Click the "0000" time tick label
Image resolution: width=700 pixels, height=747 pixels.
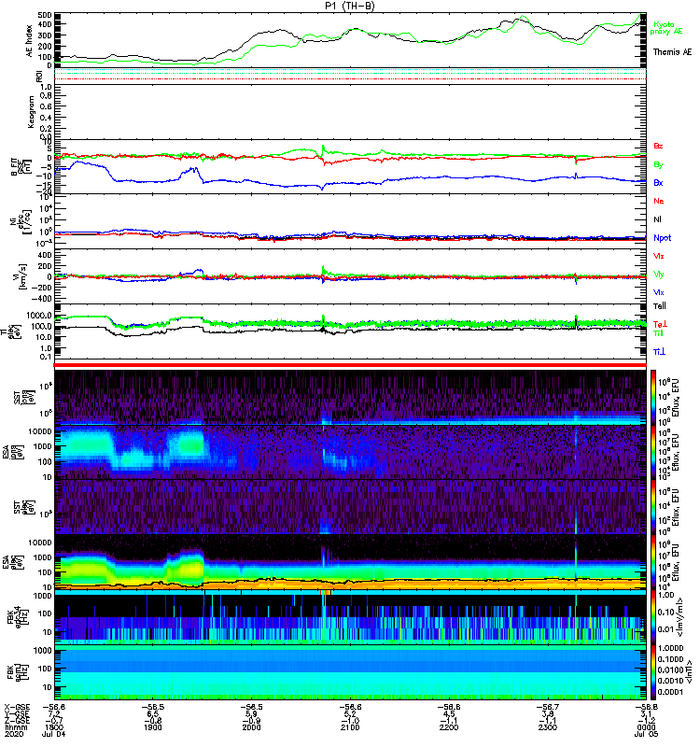click(x=646, y=727)
